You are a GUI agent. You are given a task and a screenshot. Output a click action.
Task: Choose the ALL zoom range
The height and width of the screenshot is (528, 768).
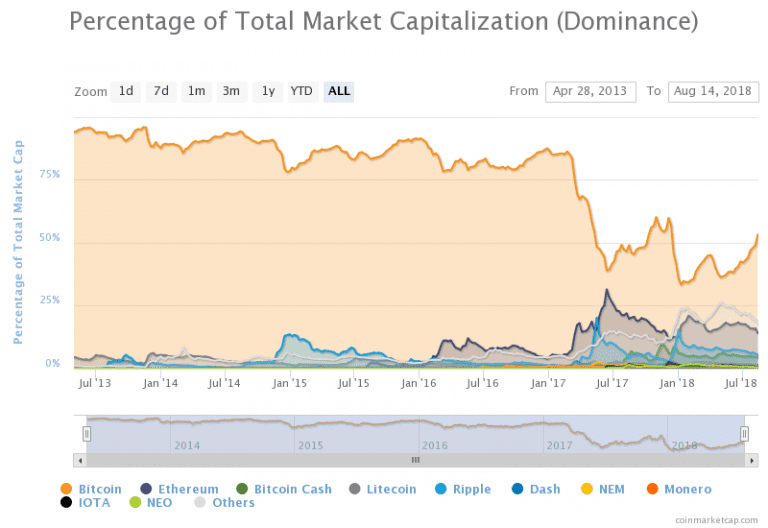point(339,92)
